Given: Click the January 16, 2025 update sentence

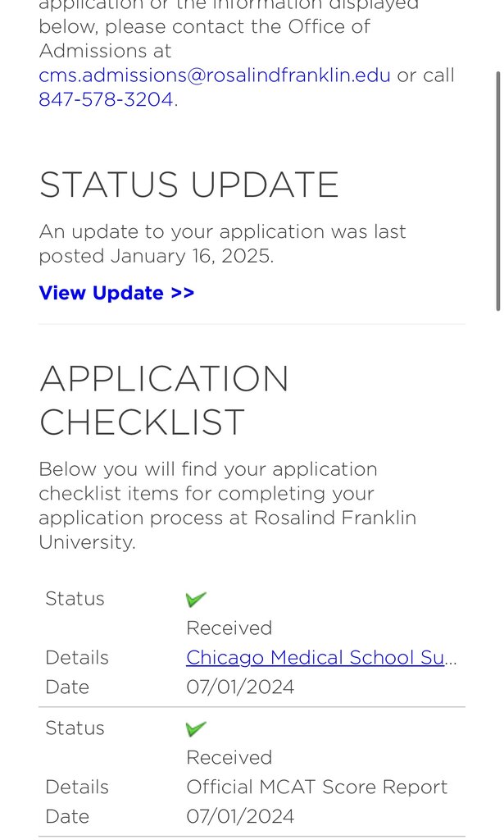Looking at the screenshot, I should click(x=222, y=244).
